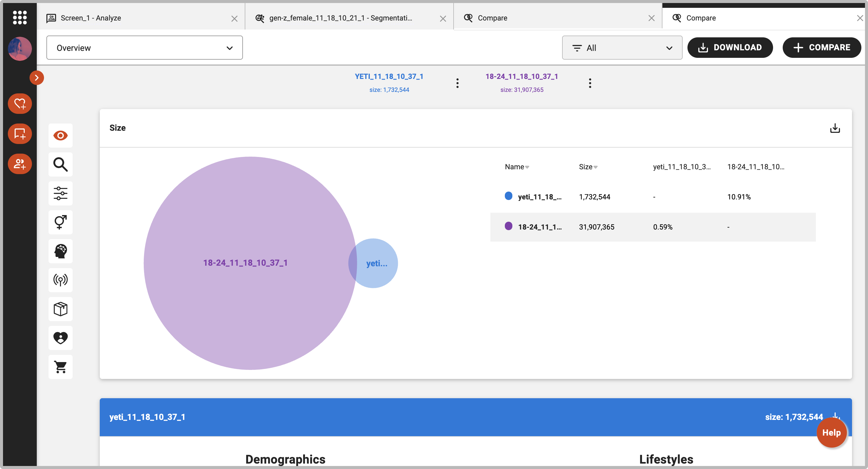Expand the left sidebar arrow

coord(36,78)
